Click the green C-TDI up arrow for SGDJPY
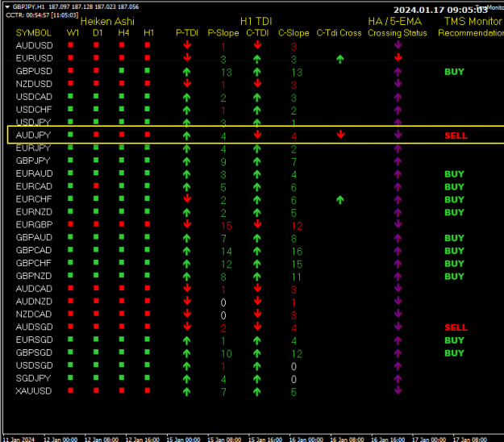The width and height of the screenshot is (504, 442). click(256, 379)
